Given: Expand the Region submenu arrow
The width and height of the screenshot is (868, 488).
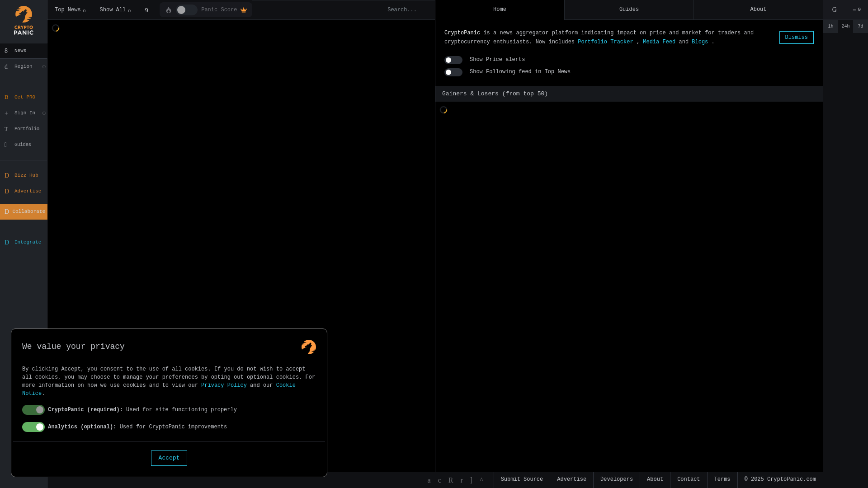Looking at the screenshot, I should pos(44,67).
